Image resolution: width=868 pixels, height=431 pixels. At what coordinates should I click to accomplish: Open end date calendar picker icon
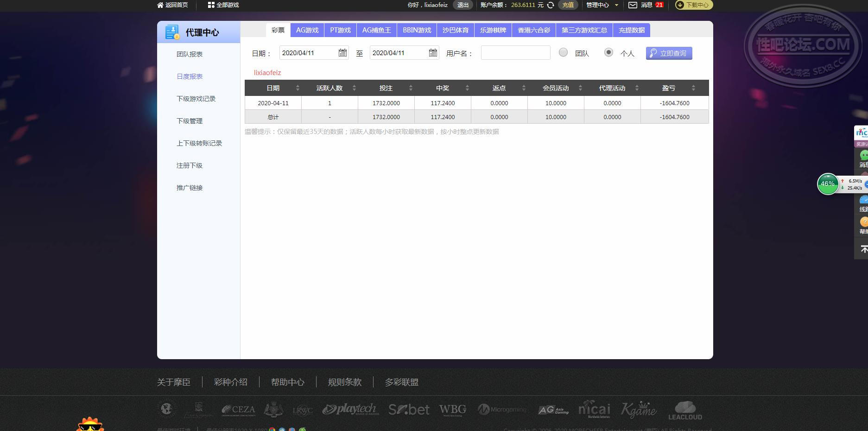pos(433,53)
